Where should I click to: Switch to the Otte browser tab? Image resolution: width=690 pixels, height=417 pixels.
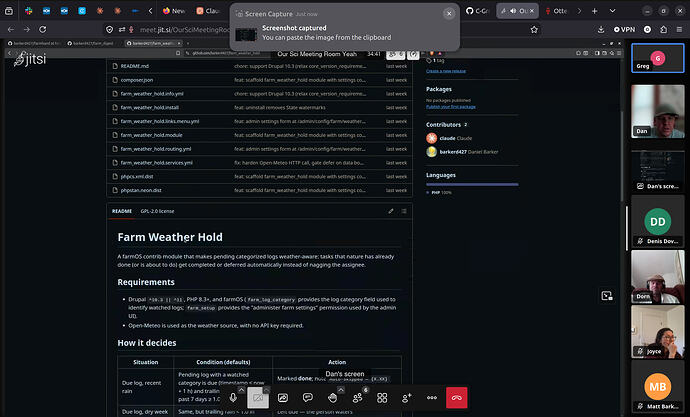click(557, 11)
